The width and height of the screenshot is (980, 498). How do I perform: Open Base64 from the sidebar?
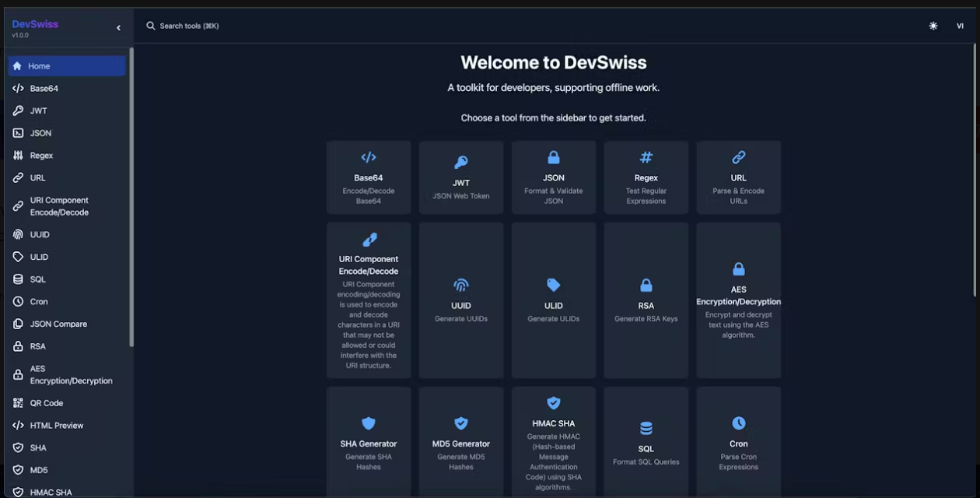point(67,89)
